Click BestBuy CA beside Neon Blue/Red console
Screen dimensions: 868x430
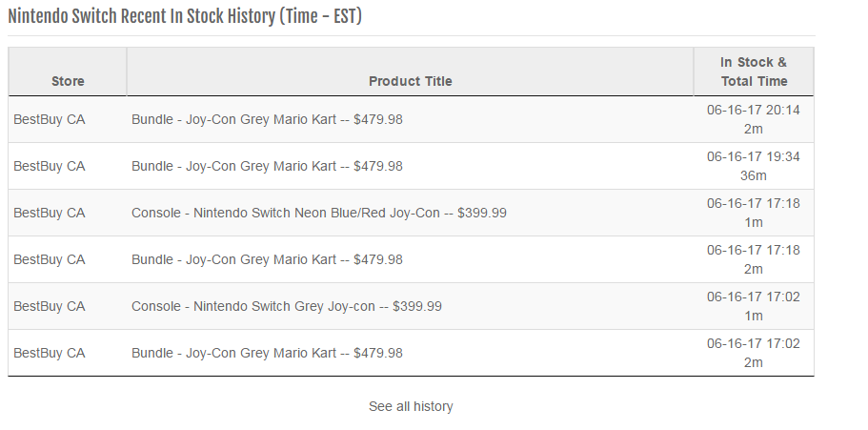50,213
